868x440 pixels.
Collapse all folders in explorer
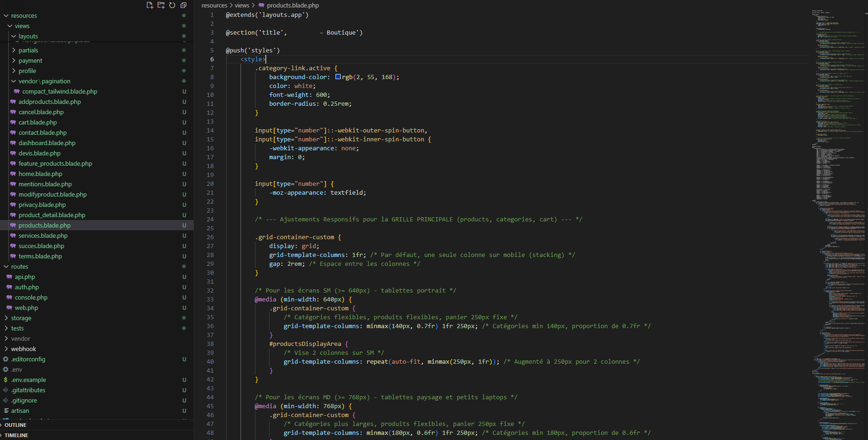[x=183, y=5]
